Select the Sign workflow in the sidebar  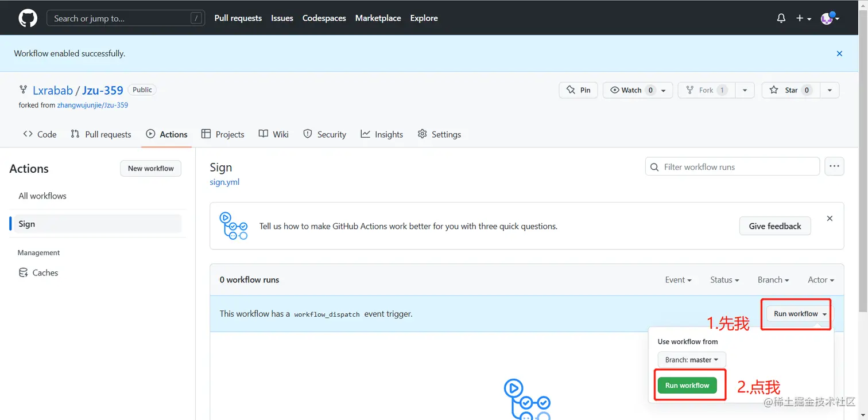tap(95, 224)
